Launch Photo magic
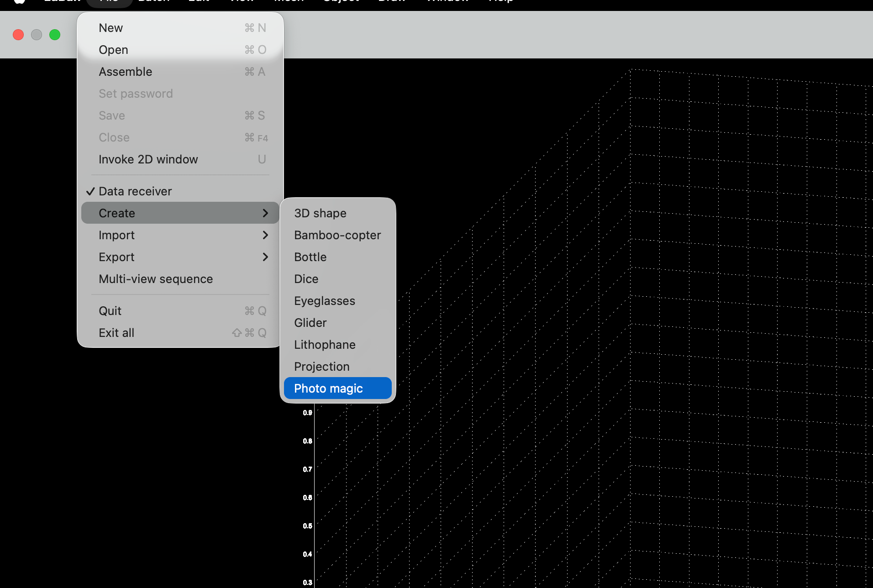The width and height of the screenshot is (873, 588). [338, 388]
